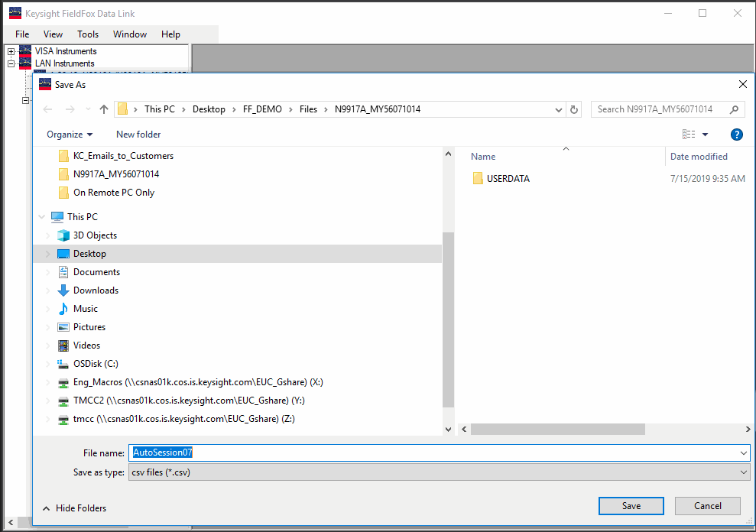Screen dimensions: 756x532
Task: Collapse the LAN Instruments tree node
Action: (10, 63)
